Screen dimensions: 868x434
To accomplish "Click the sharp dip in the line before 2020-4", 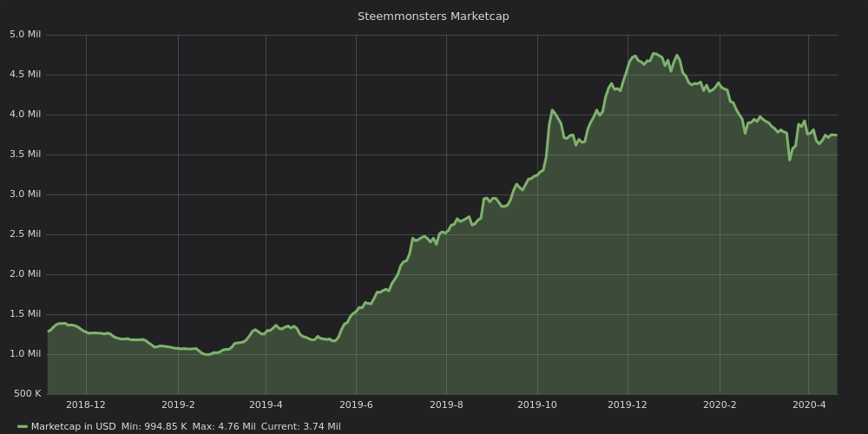I will pyautogui.click(x=789, y=160).
